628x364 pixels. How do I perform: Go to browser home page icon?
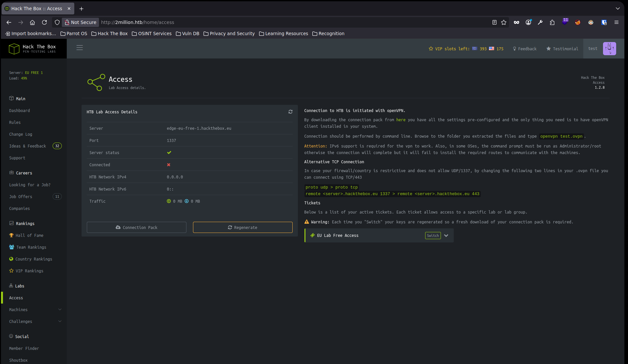[x=32, y=22]
